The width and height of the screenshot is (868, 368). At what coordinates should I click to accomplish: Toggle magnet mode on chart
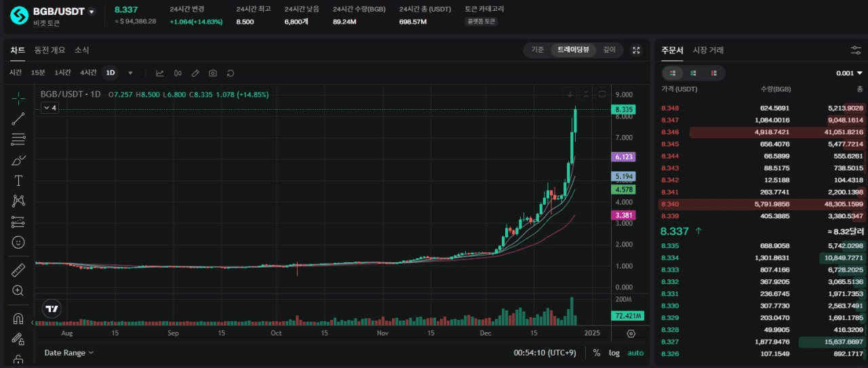pyautogui.click(x=18, y=318)
